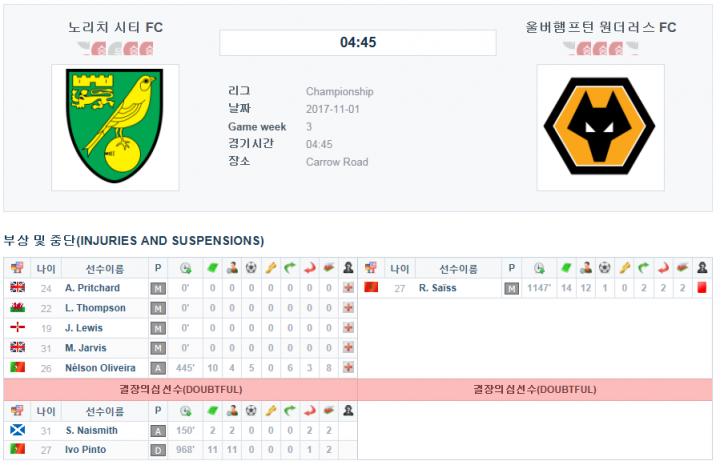Click the Wolverhampton Wanderers wolf logo
The image size is (720, 465).
coord(600,126)
